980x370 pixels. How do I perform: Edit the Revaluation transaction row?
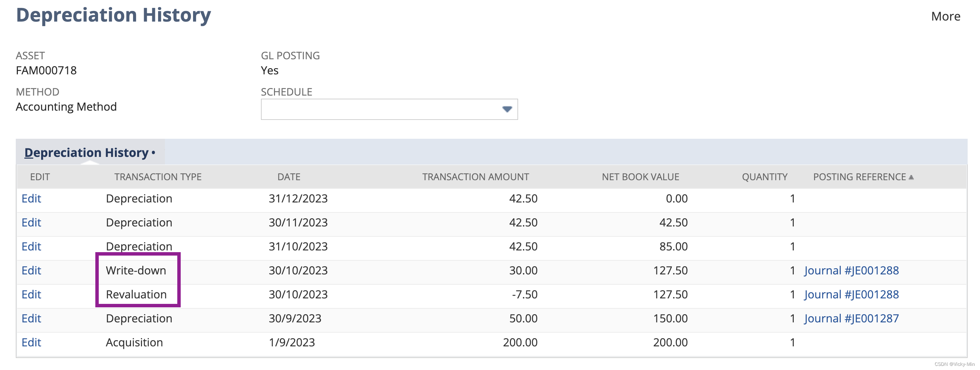(x=31, y=294)
